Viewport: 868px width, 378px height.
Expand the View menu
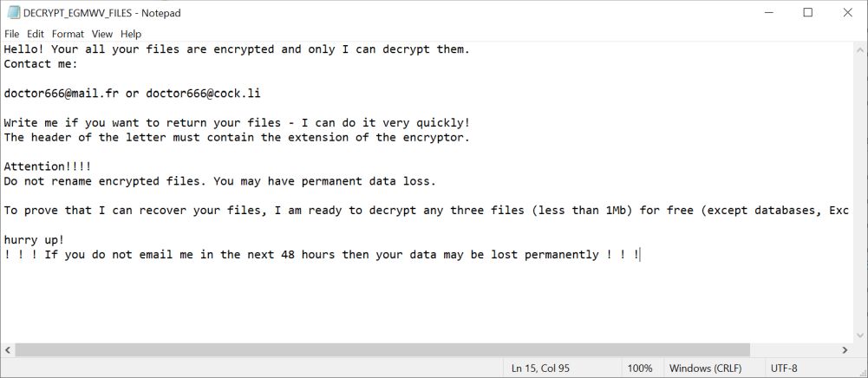[102, 34]
